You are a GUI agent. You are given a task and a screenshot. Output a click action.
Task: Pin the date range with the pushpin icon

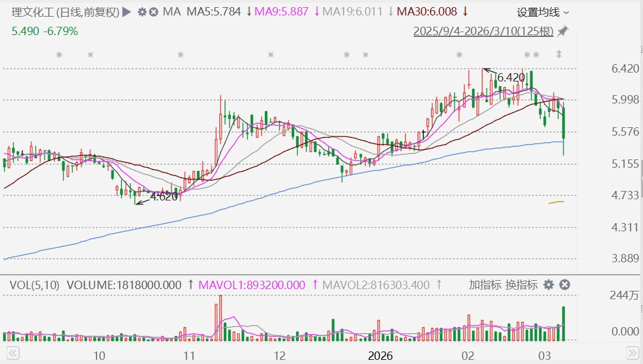point(563,31)
